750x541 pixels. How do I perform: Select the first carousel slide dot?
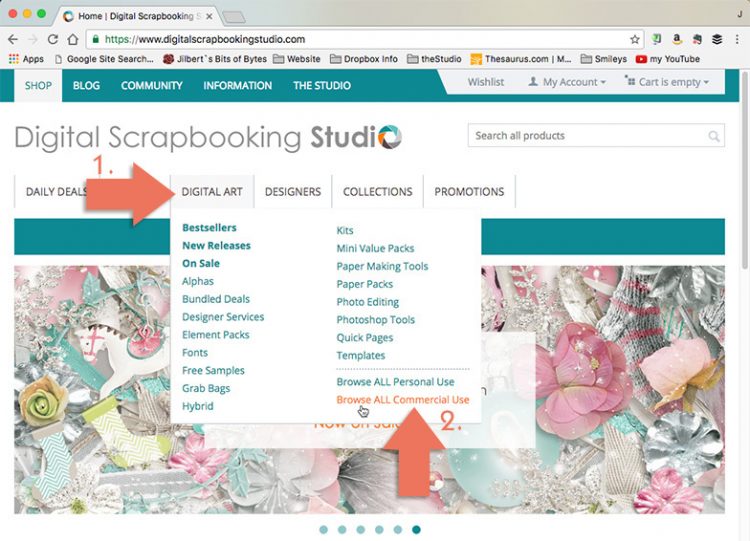(323, 530)
